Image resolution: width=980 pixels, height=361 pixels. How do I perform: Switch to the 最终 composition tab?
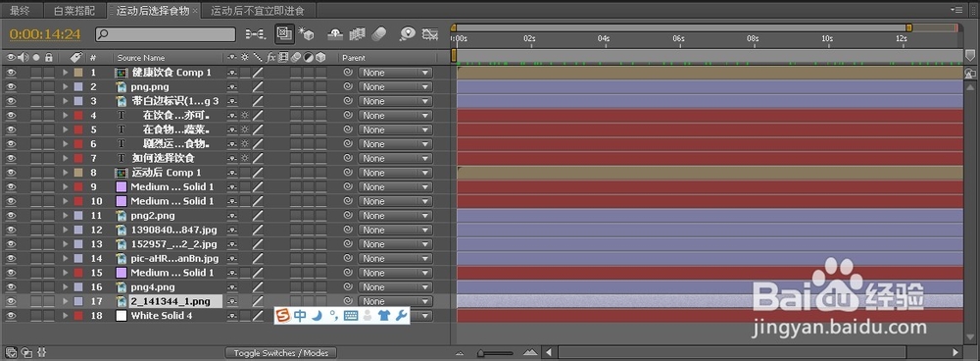click(20, 10)
